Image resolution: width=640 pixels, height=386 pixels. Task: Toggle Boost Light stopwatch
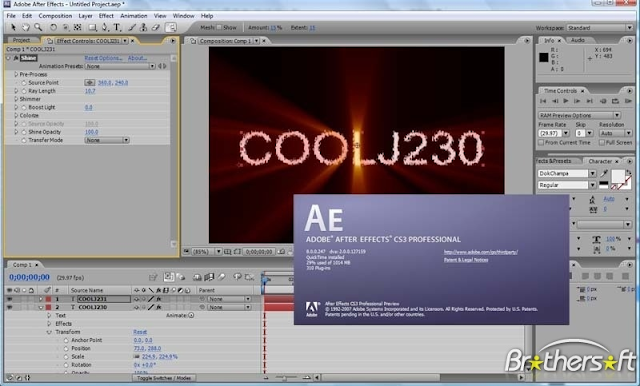pos(24,107)
